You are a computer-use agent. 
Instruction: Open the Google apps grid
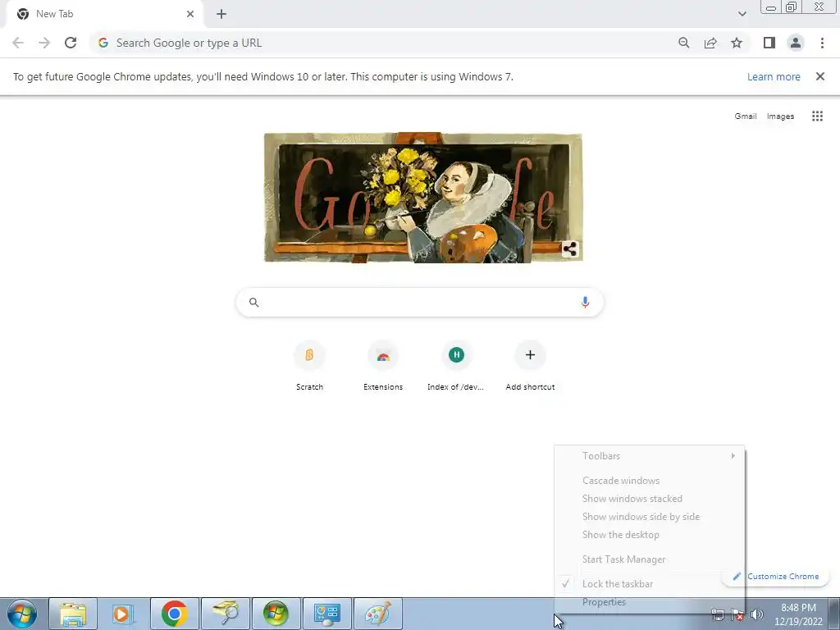pos(817,116)
